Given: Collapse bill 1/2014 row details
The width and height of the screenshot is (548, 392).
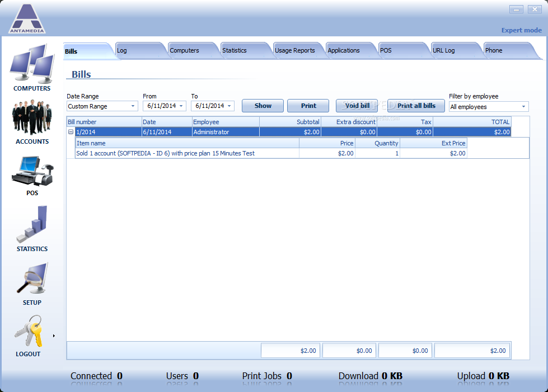Looking at the screenshot, I should pyautogui.click(x=71, y=132).
